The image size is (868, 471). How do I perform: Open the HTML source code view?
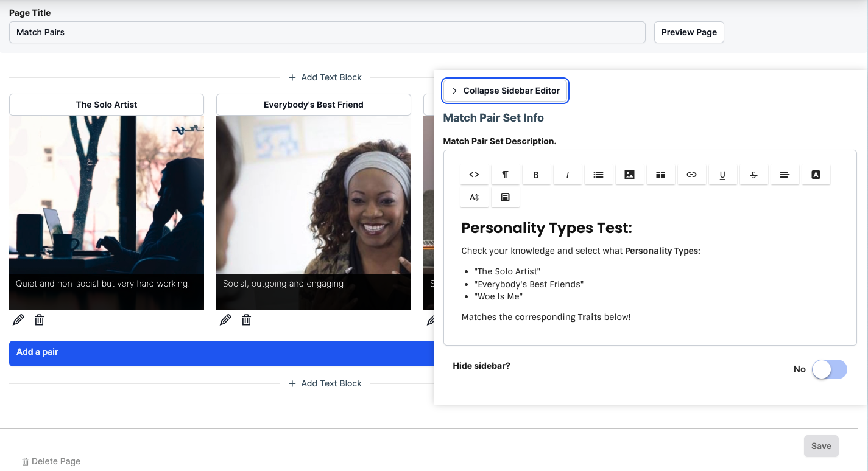click(x=474, y=175)
